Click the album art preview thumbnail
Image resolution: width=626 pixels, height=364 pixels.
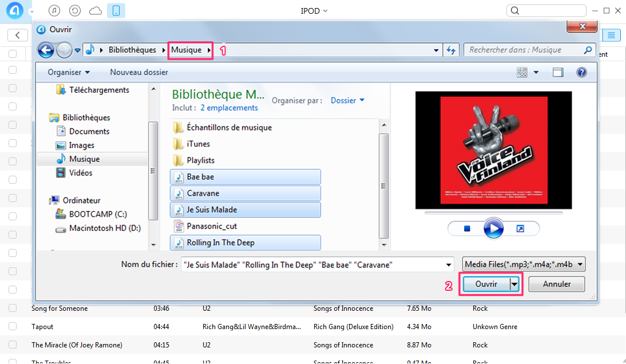(493, 150)
